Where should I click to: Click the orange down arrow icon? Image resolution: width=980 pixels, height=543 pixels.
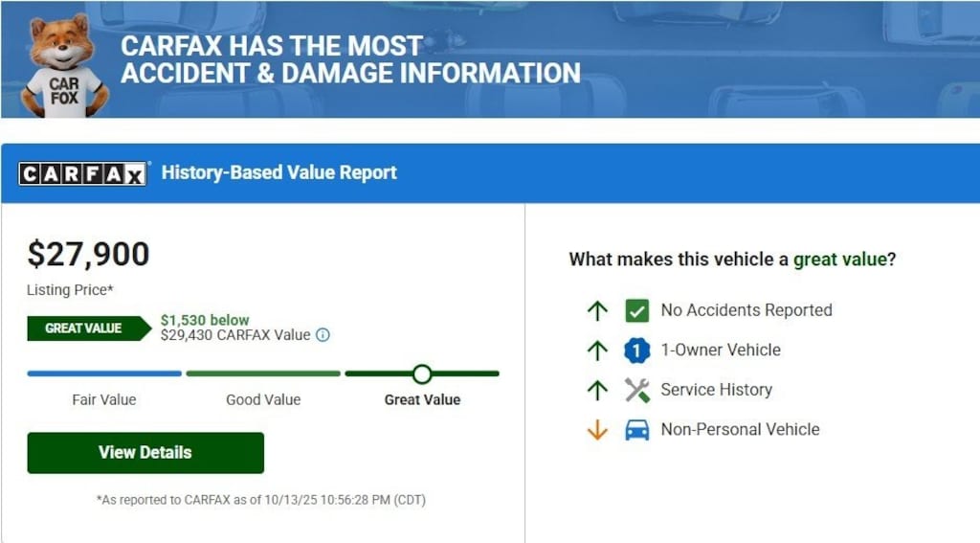coord(597,430)
